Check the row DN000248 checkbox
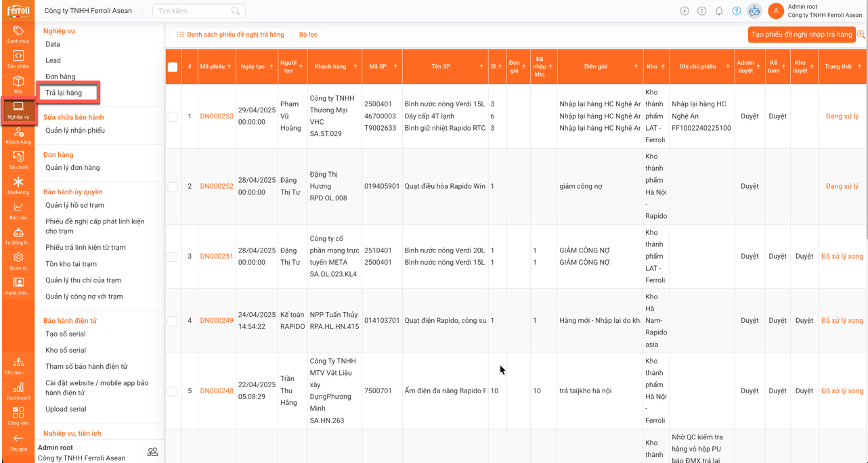Viewport: 868px width, 463px height. [x=173, y=391]
